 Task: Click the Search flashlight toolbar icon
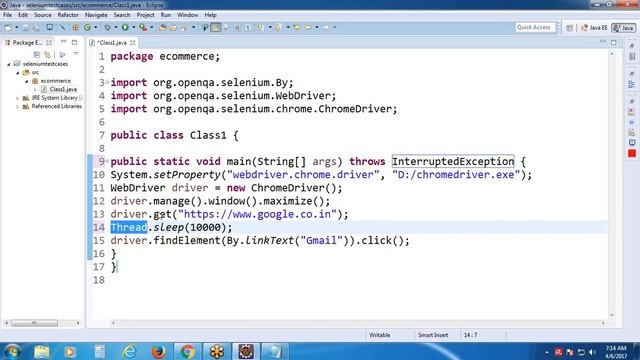(x=185, y=27)
